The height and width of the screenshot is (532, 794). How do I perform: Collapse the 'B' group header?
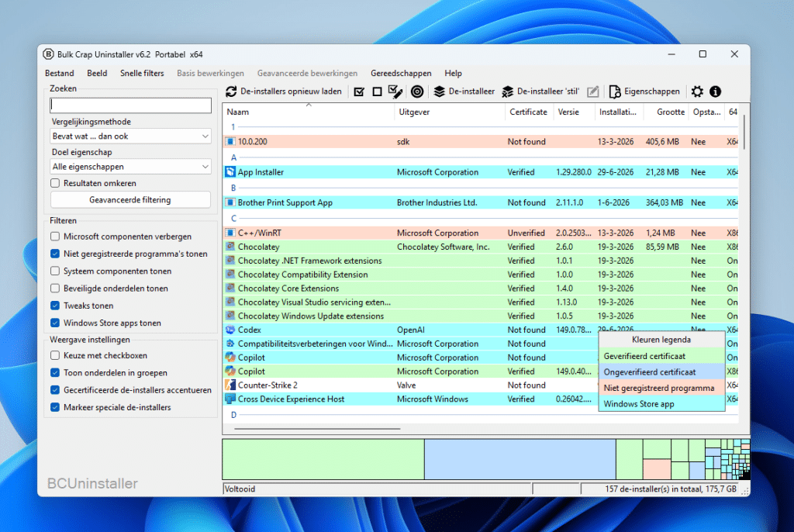click(233, 188)
